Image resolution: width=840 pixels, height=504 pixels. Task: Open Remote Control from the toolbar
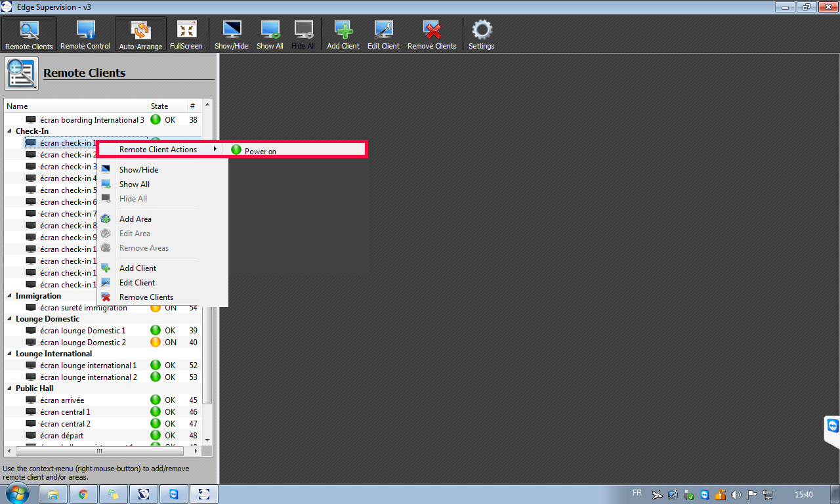pyautogui.click(x=85, y=34)
